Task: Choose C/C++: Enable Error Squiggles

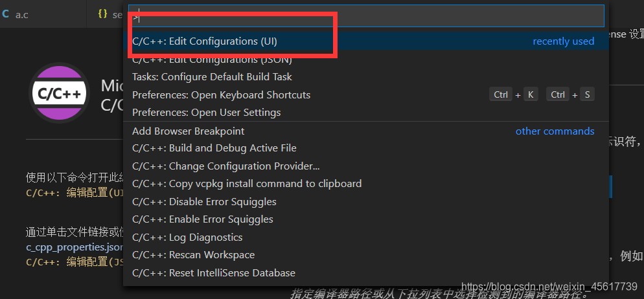Action: [x=366, y=219]
